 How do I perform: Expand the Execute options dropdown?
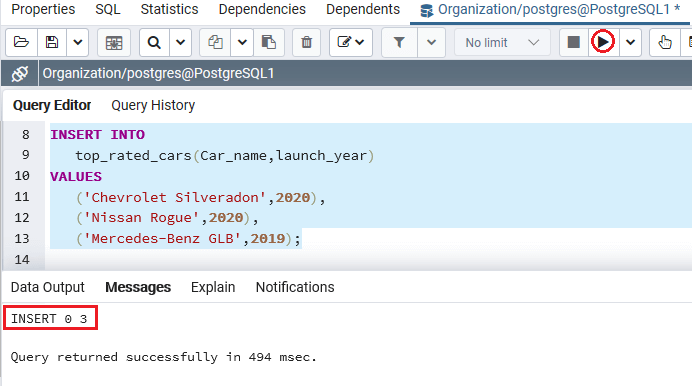tap(630, 42)
